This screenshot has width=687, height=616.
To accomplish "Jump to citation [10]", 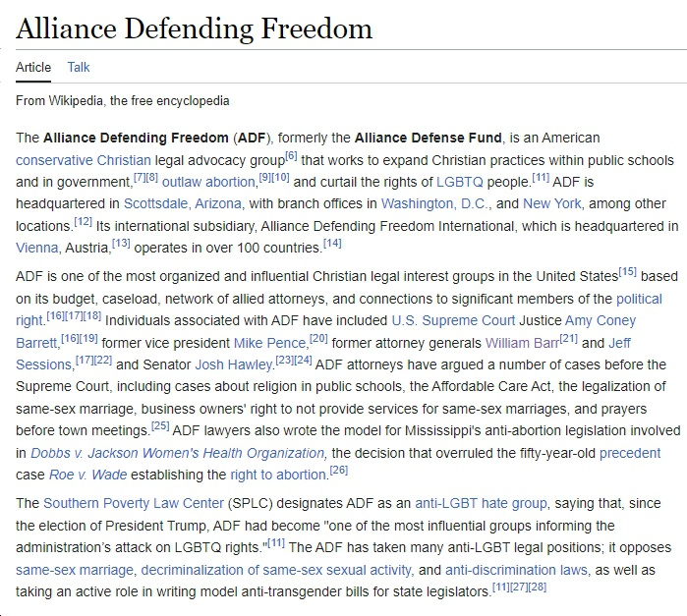I will 280,178.
